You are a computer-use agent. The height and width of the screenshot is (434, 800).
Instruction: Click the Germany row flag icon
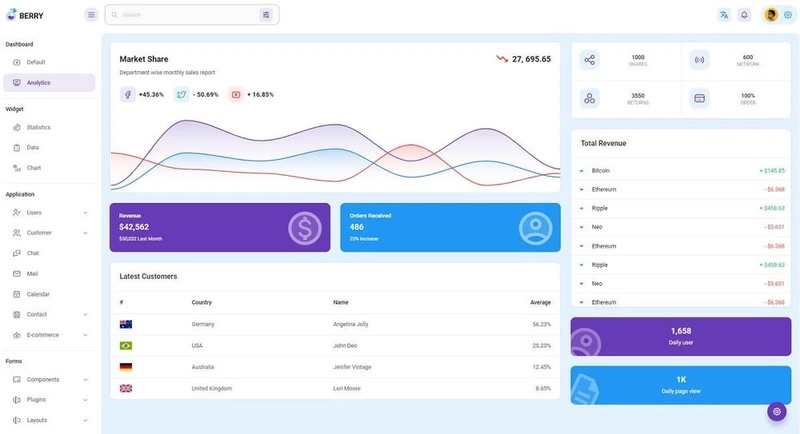click(x=126, y=324)
